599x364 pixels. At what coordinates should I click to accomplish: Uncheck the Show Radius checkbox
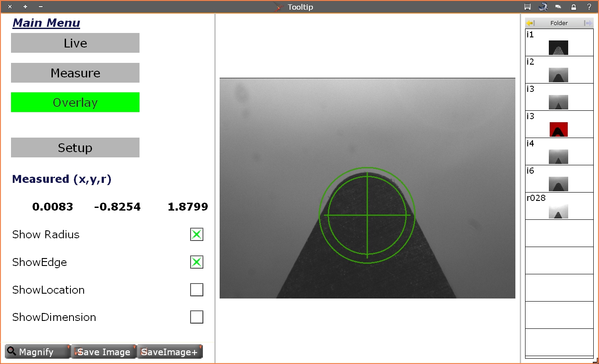[196, 234]
